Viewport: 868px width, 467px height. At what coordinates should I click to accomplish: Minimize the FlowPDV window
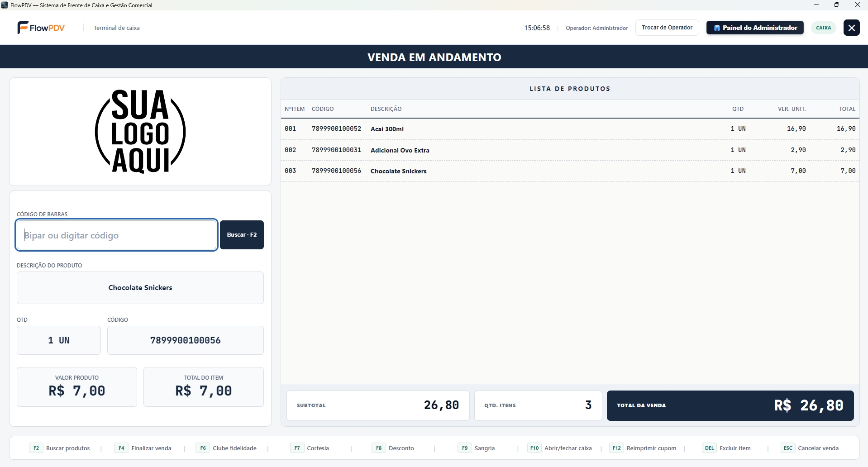point(816,5)
